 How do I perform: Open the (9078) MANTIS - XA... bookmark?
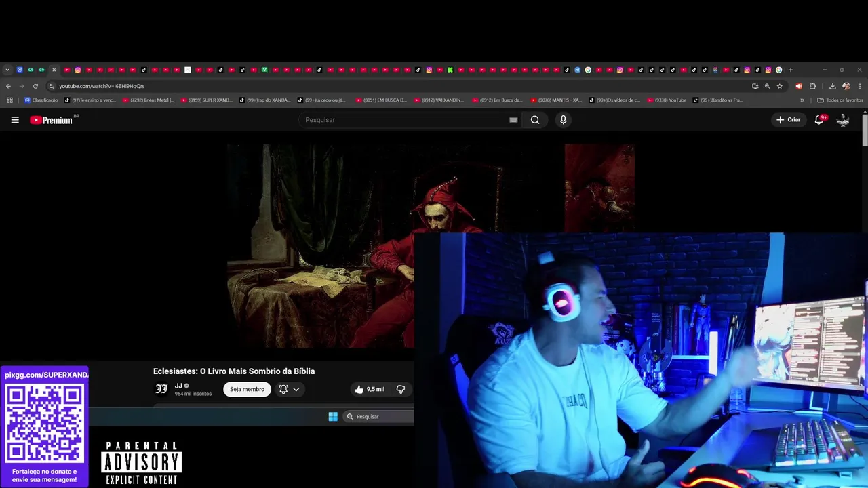556,100
